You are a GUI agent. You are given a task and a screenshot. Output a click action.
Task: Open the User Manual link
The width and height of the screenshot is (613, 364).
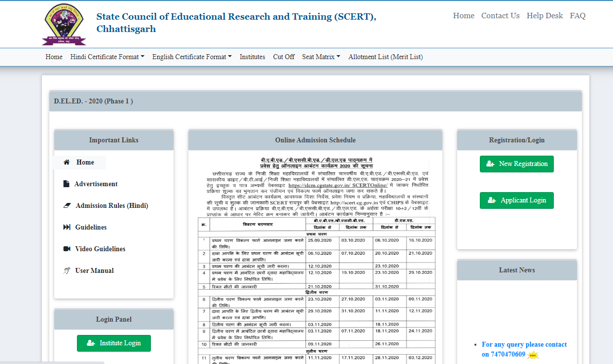94,270
